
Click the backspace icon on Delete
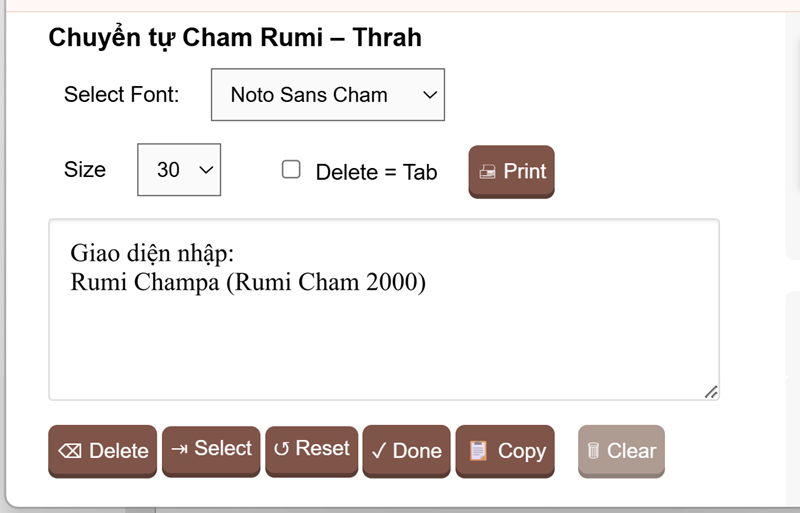[70, 451]
